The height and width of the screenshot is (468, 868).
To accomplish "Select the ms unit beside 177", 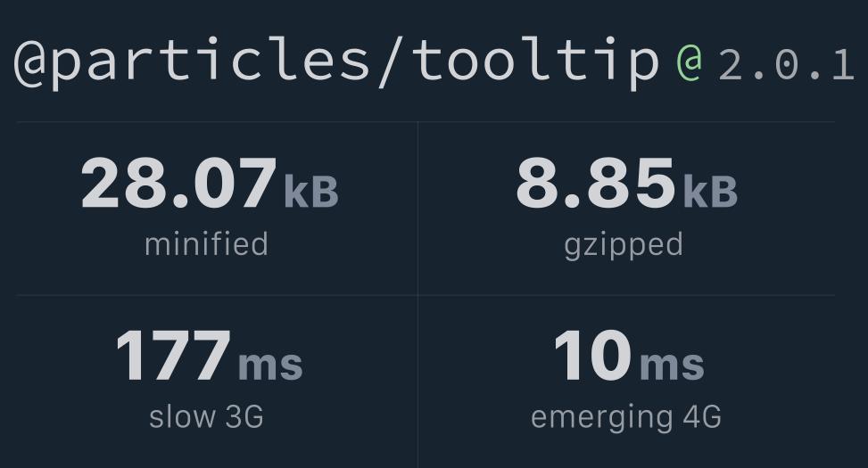I will coord(270,365).
